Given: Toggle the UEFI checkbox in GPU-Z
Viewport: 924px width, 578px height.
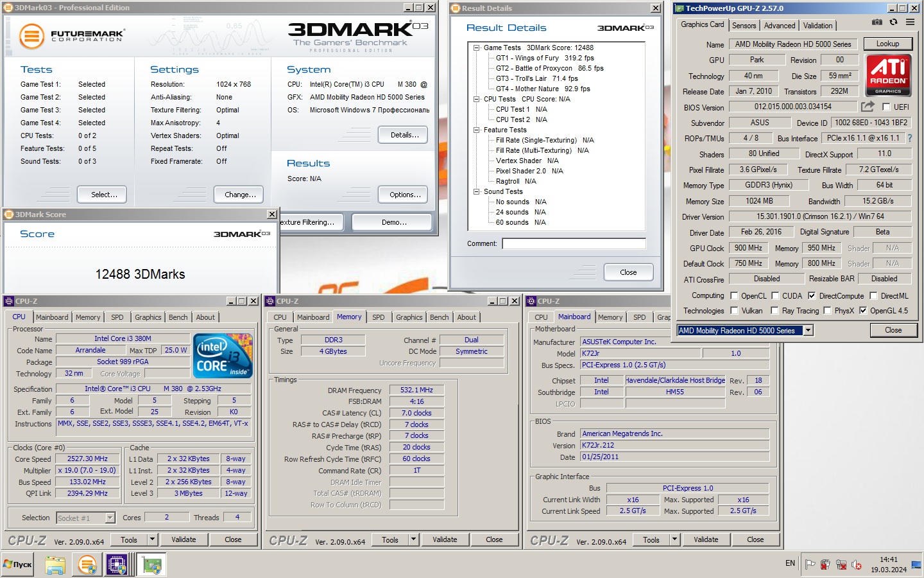Looking at the screenshot, I should coord(886,107).
